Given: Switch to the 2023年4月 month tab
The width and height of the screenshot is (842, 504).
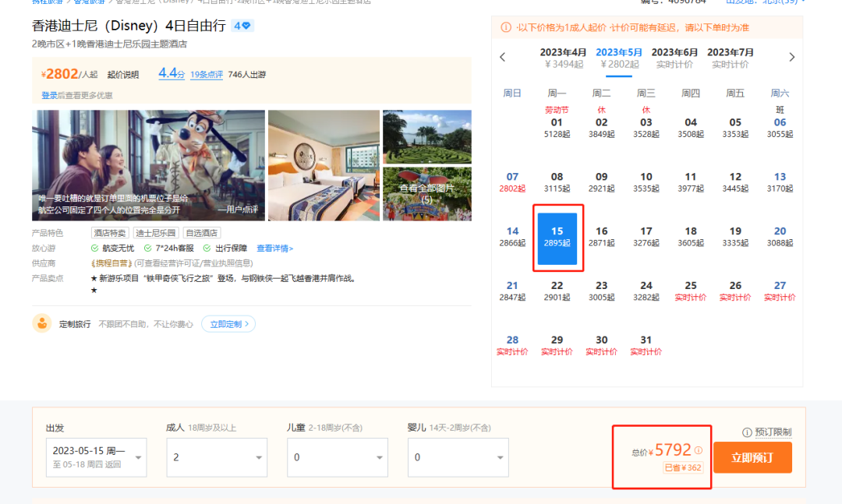Looking at the screenshot, I should 563,58.
